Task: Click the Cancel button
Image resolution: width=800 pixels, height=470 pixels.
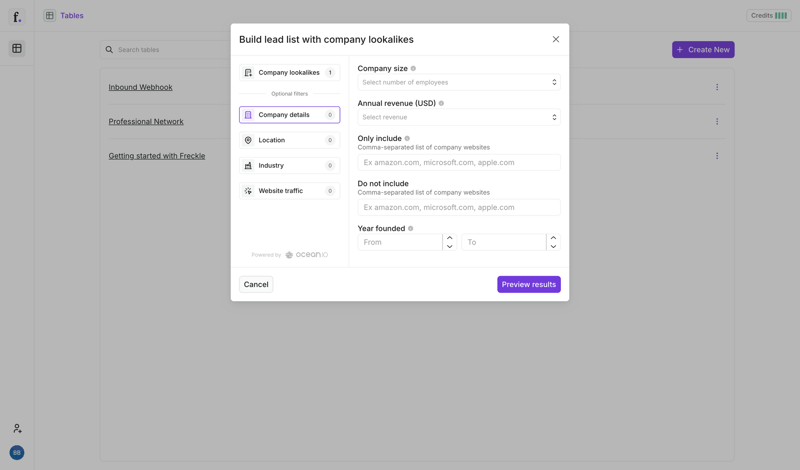Action: coord(256,284)
